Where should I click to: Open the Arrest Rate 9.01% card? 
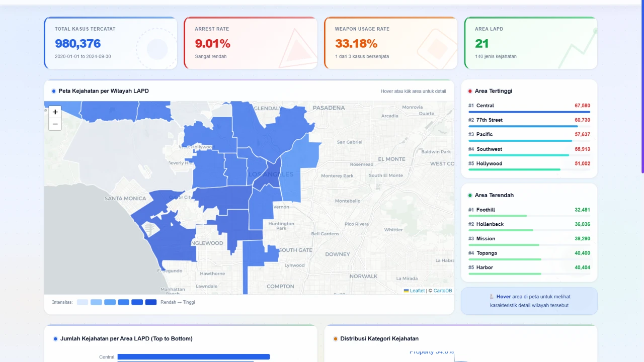point(251,43)
